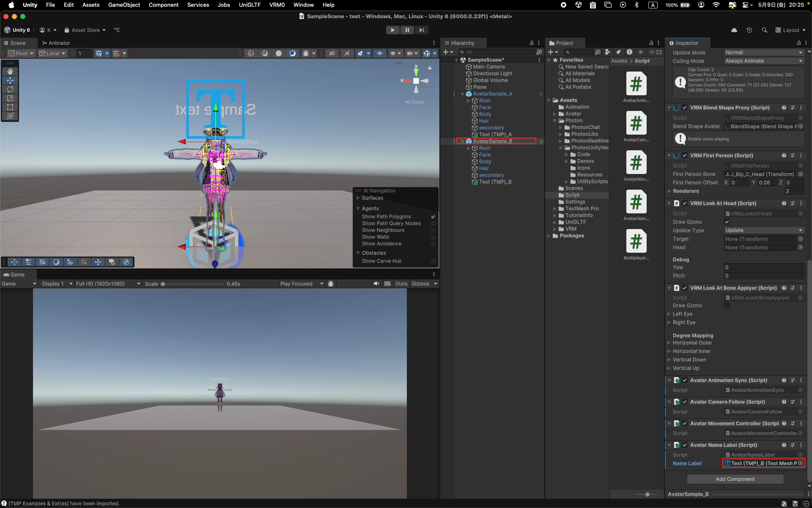Enable Show Path Query Nodes checkbox
812x508 pixels.
[x=433, y=224]
